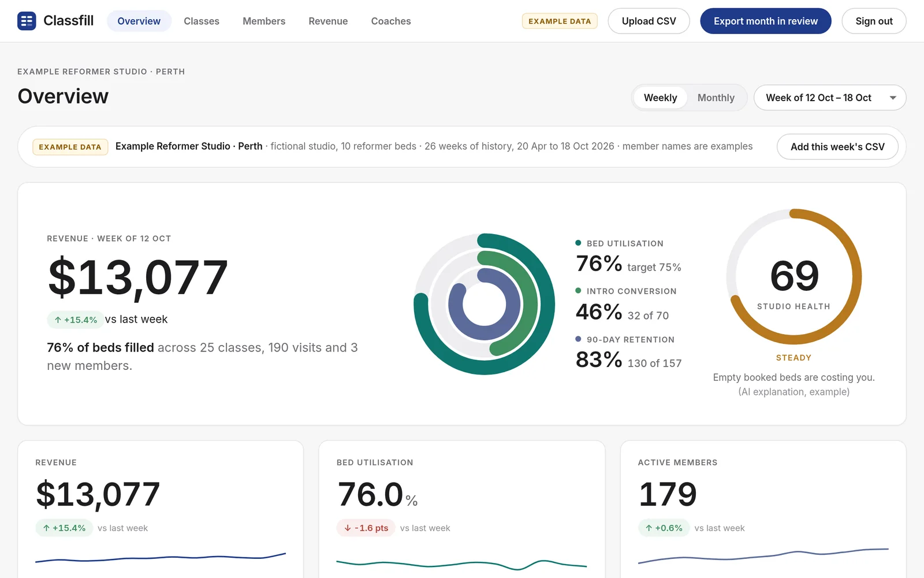Click the 179 active members figure
Viewport: 924px width, 578px height.
668,494
